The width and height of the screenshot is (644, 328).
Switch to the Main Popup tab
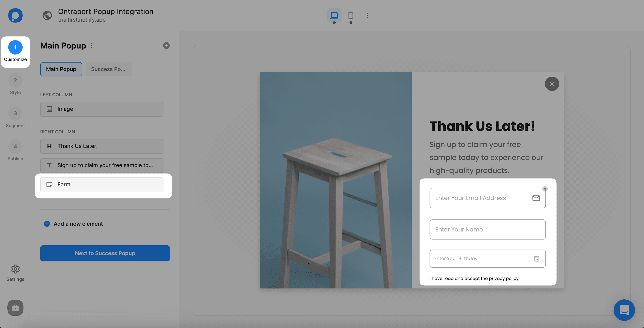click(61, 69)
